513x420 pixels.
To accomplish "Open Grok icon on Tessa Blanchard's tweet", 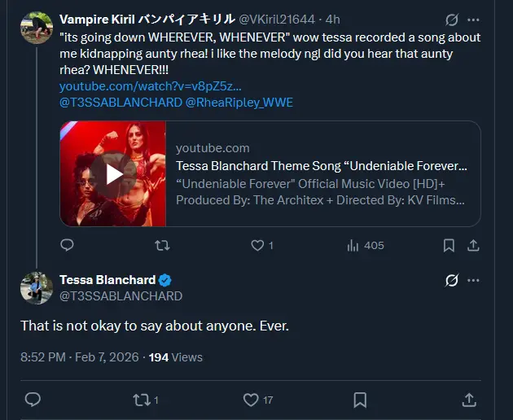I will click(452, 281).
